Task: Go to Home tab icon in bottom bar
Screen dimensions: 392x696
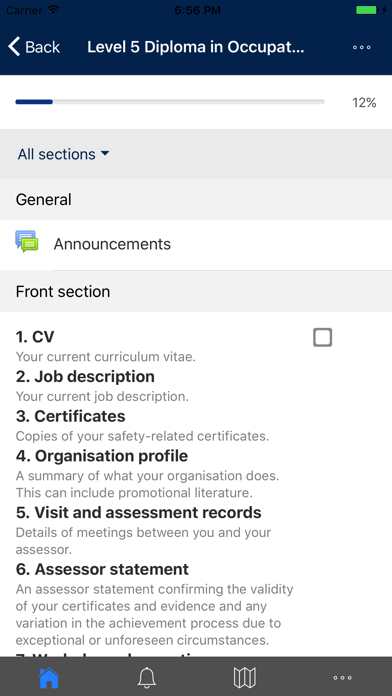Action: point(49,677)
